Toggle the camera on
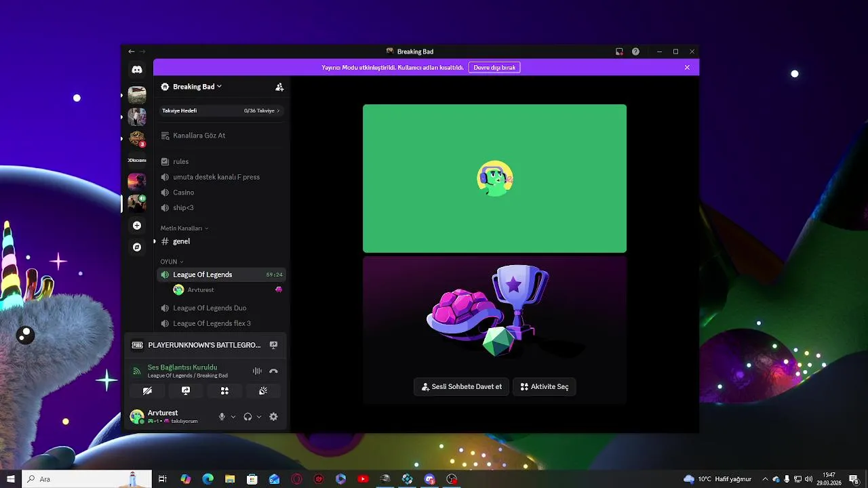This screenshot has width=868, height=488. pyautogui.click(x=147, y=391)
